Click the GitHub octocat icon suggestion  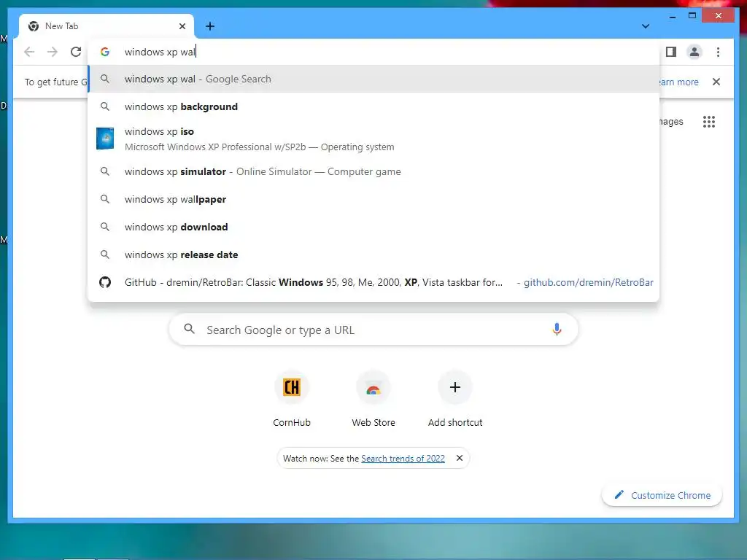click(105, 282)
